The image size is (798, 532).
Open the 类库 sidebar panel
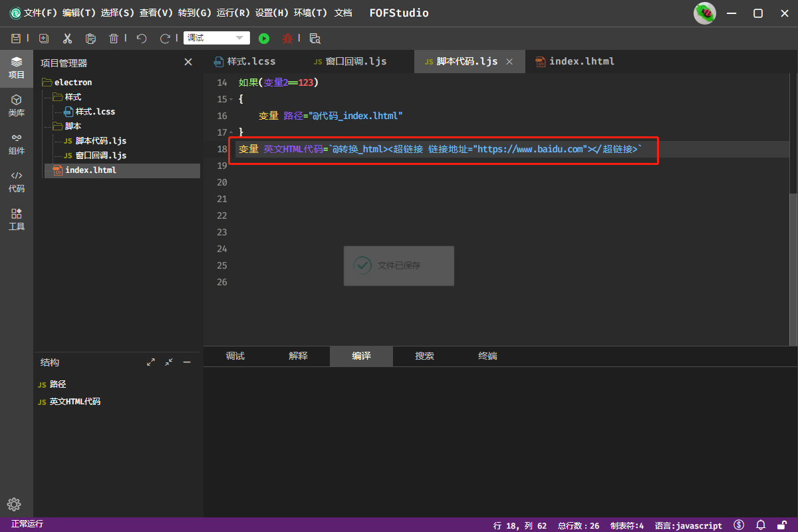17,106
